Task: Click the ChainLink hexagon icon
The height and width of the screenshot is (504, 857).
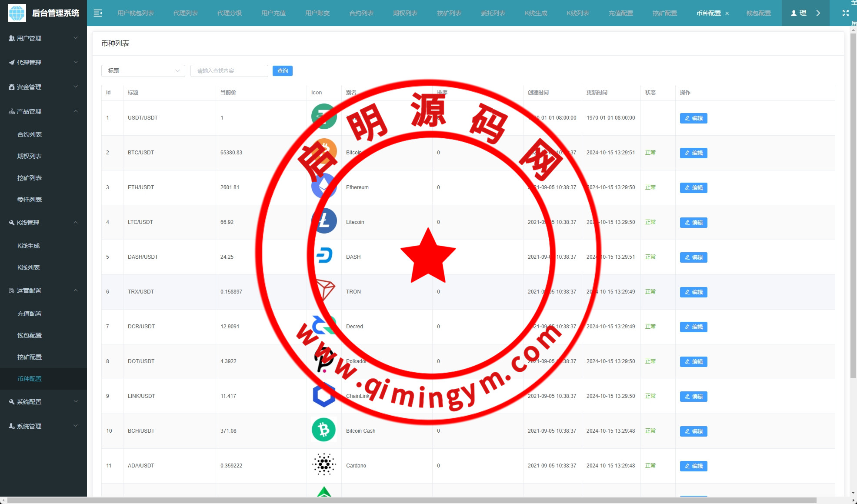Action: click(323, 395)
